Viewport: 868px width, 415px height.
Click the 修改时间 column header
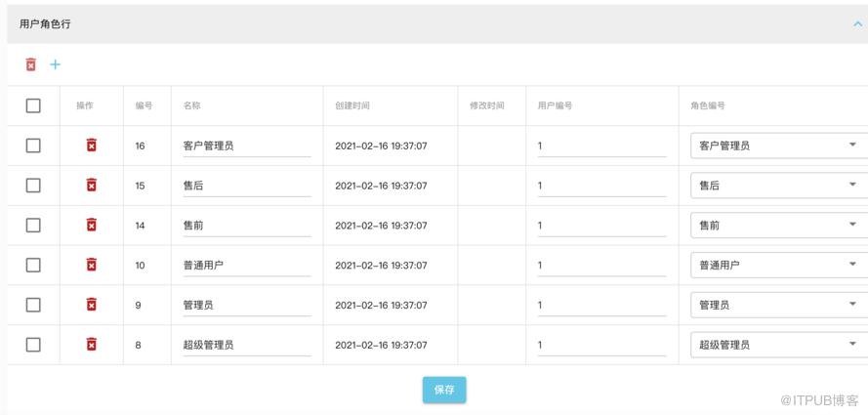click(487, 105)
